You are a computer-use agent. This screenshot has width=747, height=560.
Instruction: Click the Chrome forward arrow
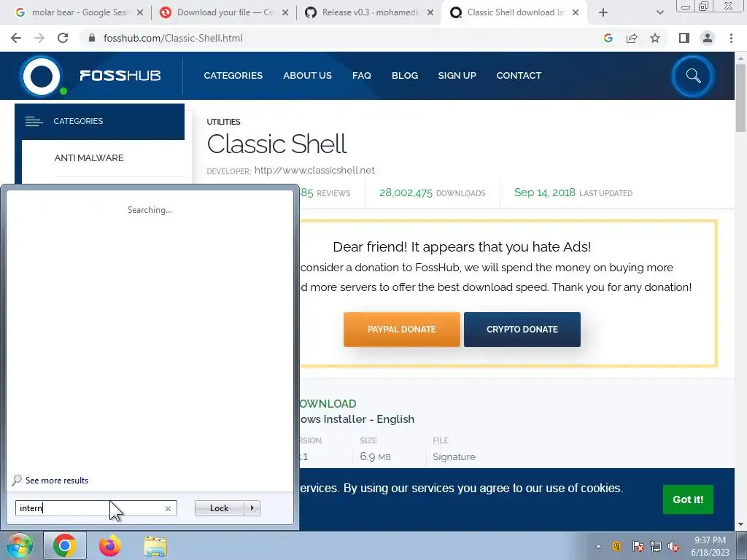click(x=39, y=38)
